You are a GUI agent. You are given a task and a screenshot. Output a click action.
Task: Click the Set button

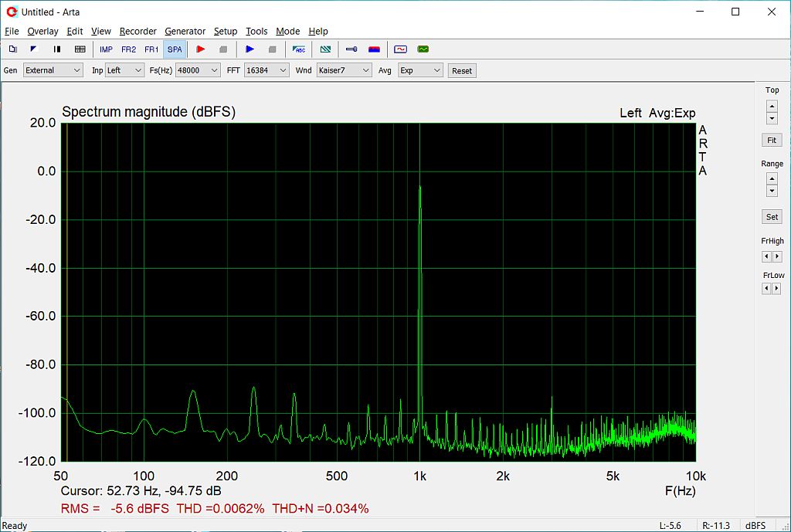pyautogui.click(x=772, y=217)
